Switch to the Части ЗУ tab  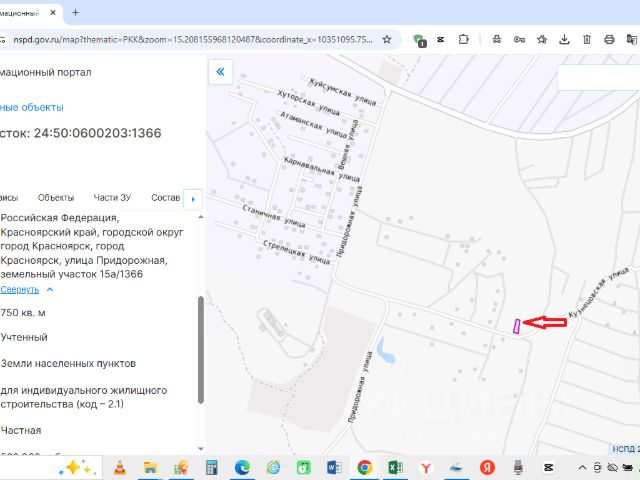112,198
